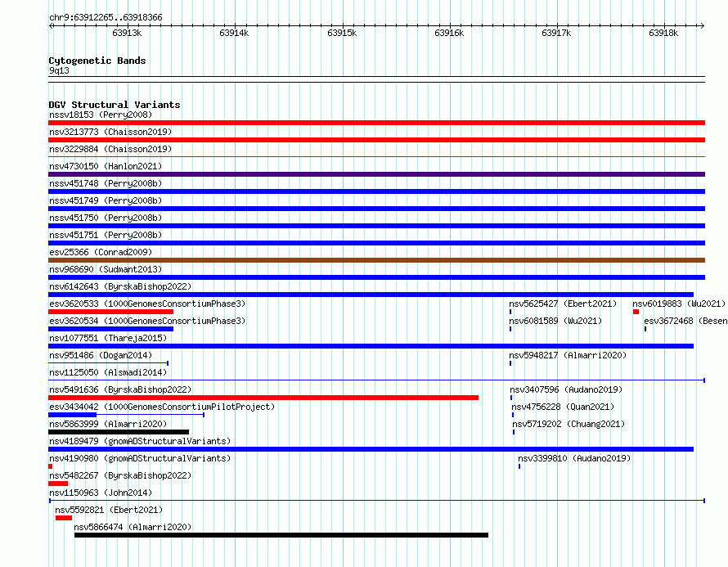This screenshot has width=728, height=567.
Task: Click nsv5863999 (Almarri2020) label
Action: point(108,424)
